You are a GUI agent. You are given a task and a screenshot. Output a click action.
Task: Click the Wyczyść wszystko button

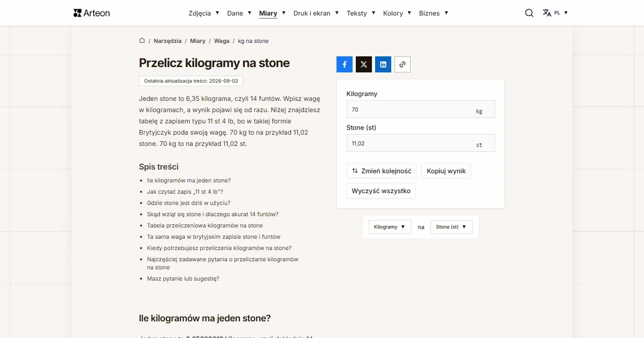pyautogui.click(x=381, y=191)
